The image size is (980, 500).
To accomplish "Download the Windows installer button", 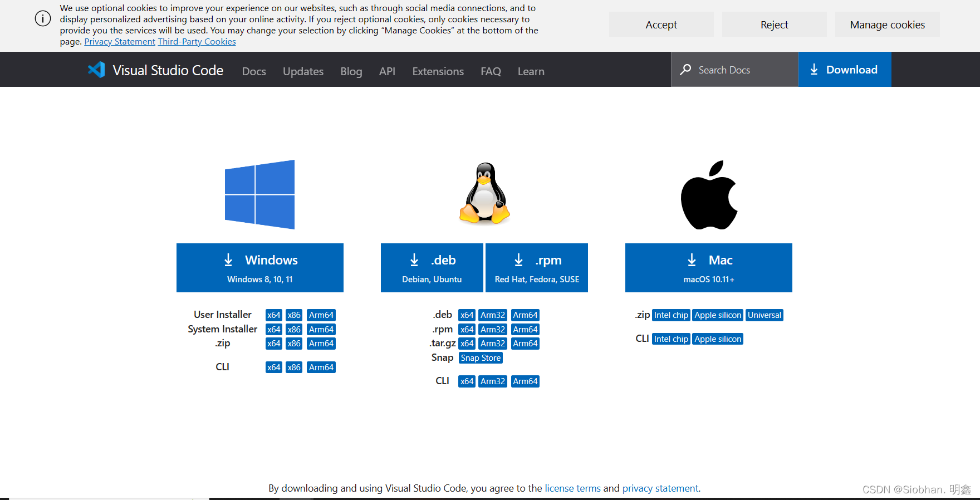I will pos(260,268).
